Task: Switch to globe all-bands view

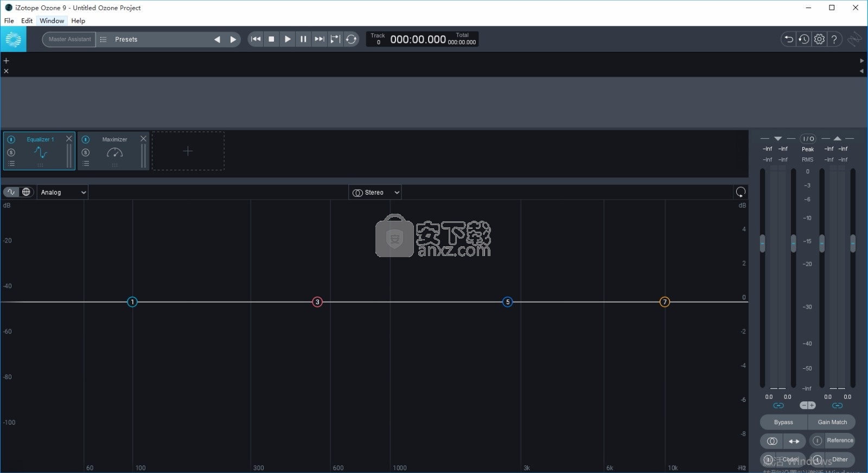Action: point(26,192)
